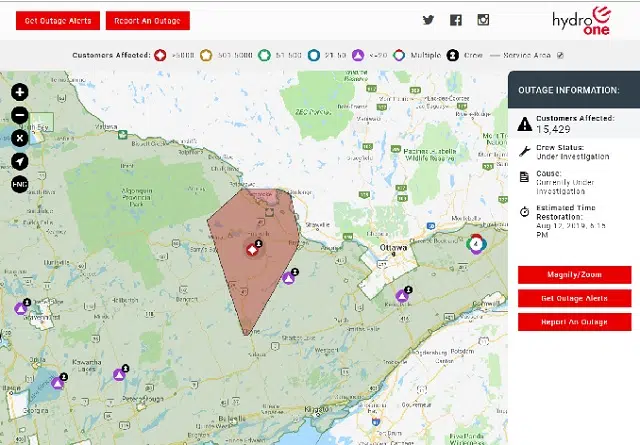
Task: Click the OUTAGE INFORMATION panel header
Action: (x=574, y=90)
